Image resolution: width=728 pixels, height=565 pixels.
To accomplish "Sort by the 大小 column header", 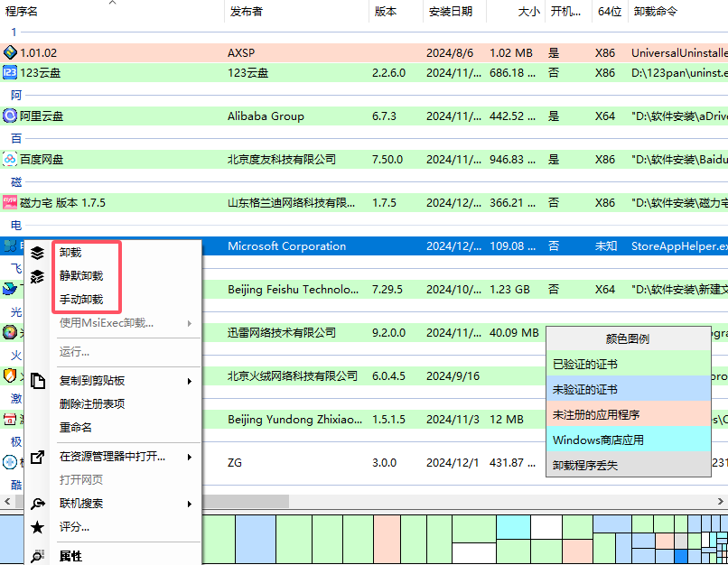I will [516, 11].
